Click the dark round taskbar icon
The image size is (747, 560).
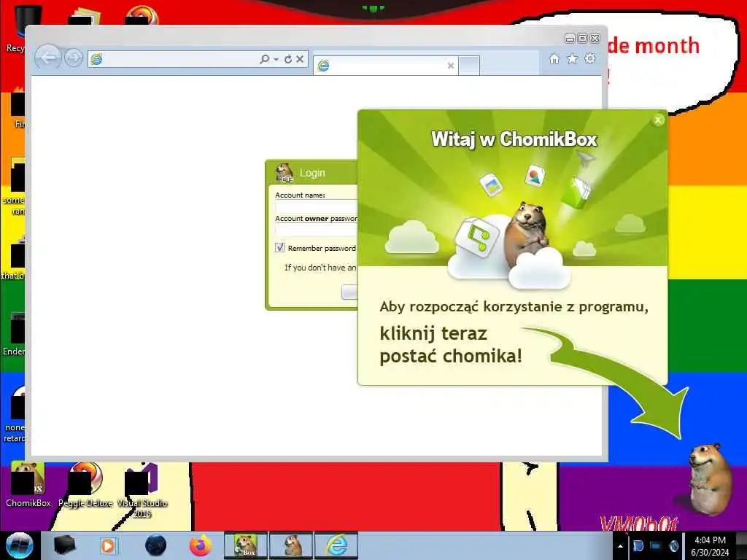pos(156,545)
